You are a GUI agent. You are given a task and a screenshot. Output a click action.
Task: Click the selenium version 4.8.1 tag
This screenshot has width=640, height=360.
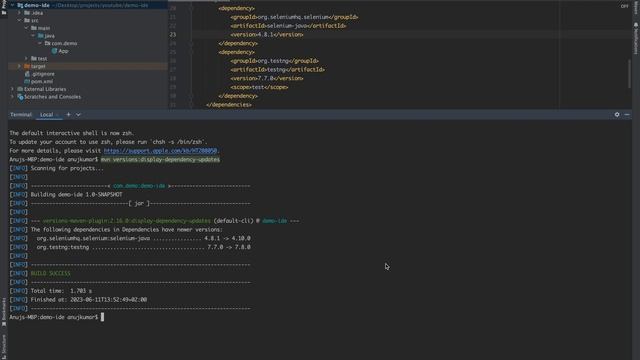pos(267,35)
